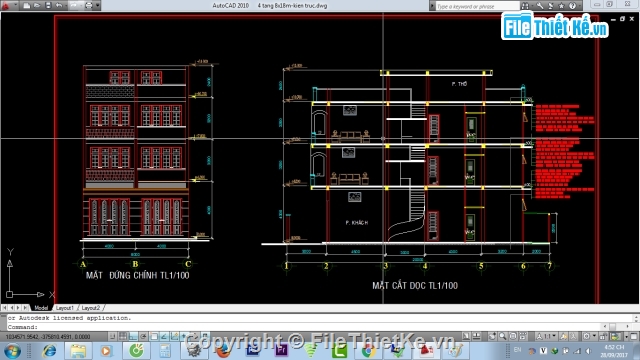
Task: Go to previous layout tab arrow
Action: pos(11,308)
